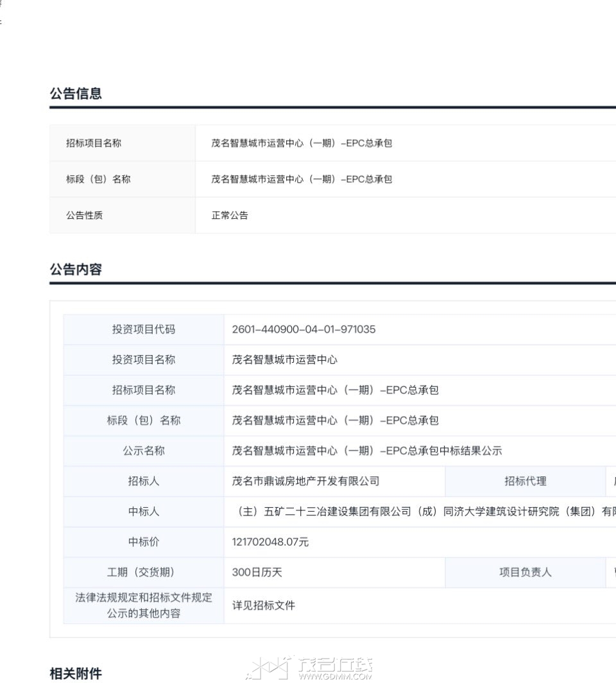The image size is (616, 683).
Task: Click the 中标人 label cell
Action: [x=143, y=512]
